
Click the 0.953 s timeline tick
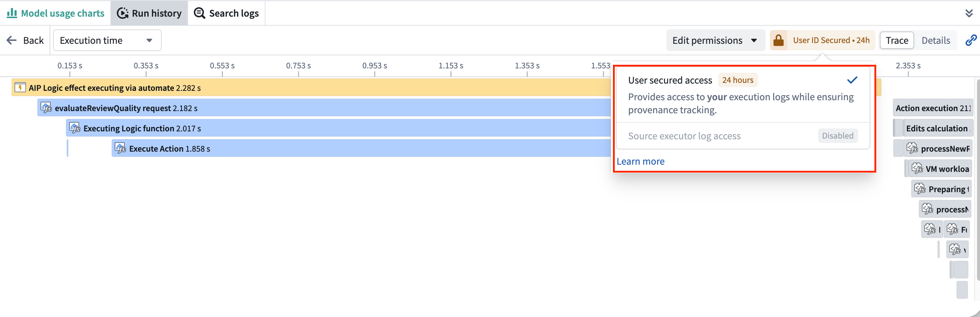pos(374,66)
